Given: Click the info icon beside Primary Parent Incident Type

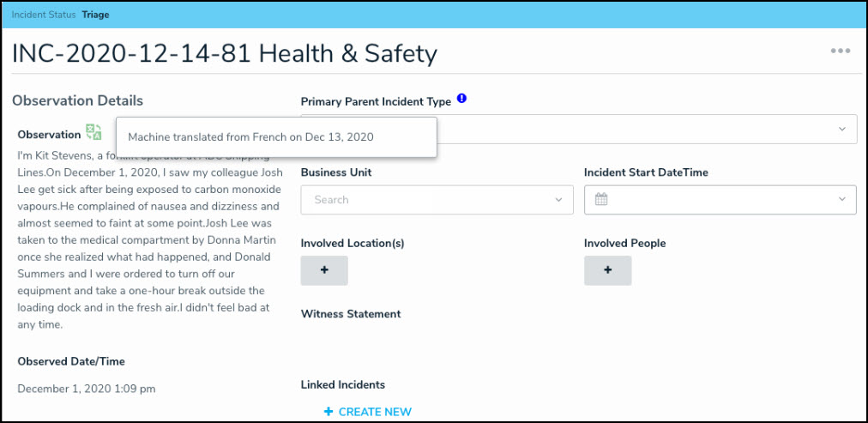Looking at the screenshot, I should point(461,100).
